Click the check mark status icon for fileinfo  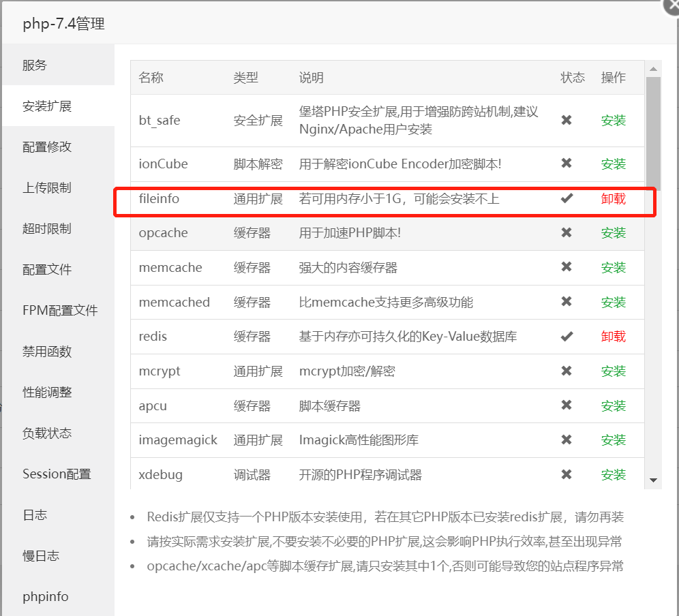pyautogui.click(x=566, y=199)
